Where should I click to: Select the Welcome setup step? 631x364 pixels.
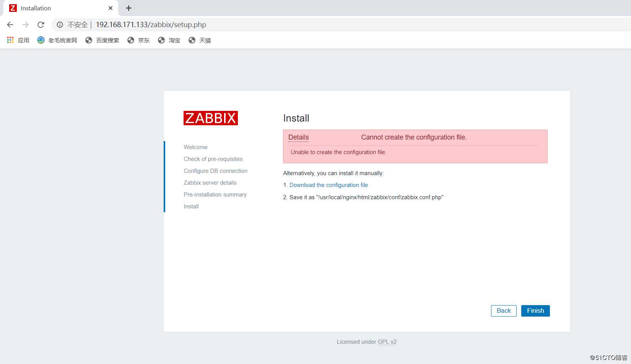click(x=195, y=147)
